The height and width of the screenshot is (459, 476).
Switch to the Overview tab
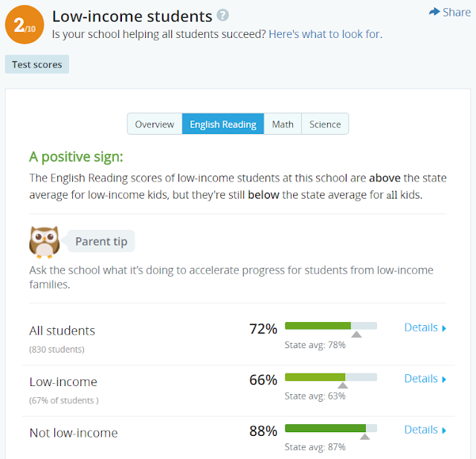click(155, 124)
